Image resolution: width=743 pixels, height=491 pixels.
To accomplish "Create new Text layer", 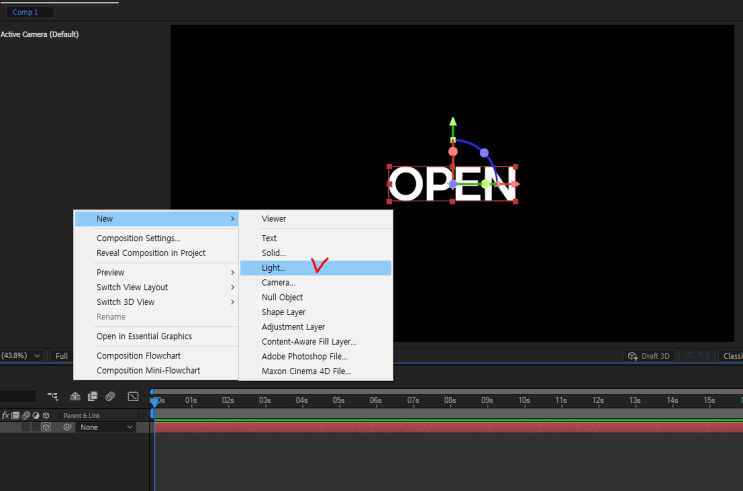I will tap(316, 238).
